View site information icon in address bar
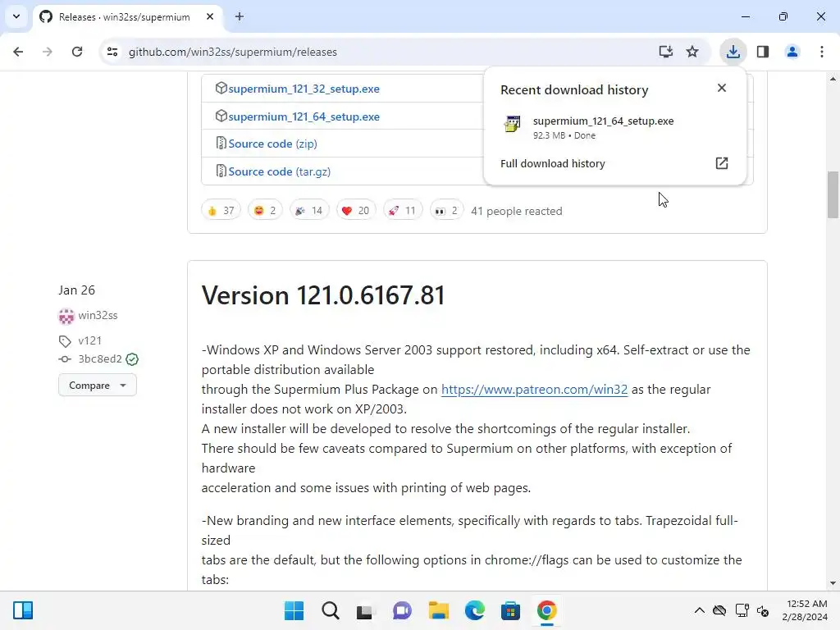The height and width of the screenshot is (630, 840). 112,52
